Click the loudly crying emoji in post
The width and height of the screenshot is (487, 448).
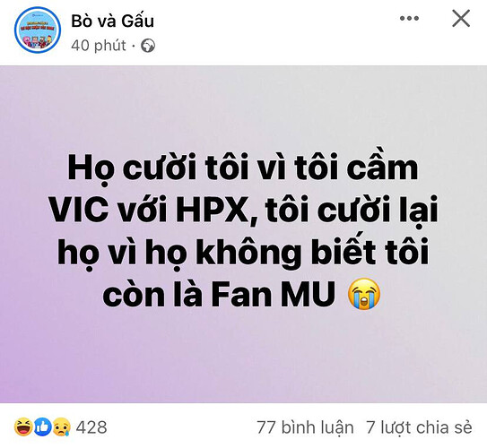coord(364,293)
